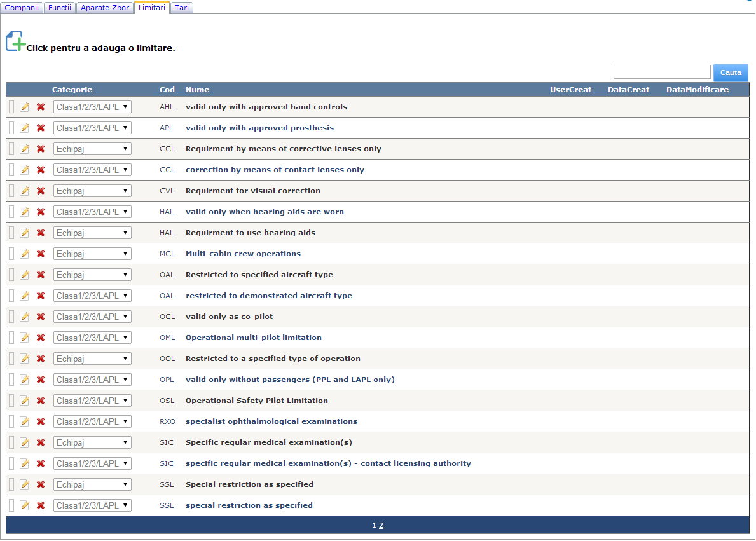Image resolution: width=756 pixels, height=541 pixels.
Task: Open the Aparate Zbor tab
Action: 105,8
